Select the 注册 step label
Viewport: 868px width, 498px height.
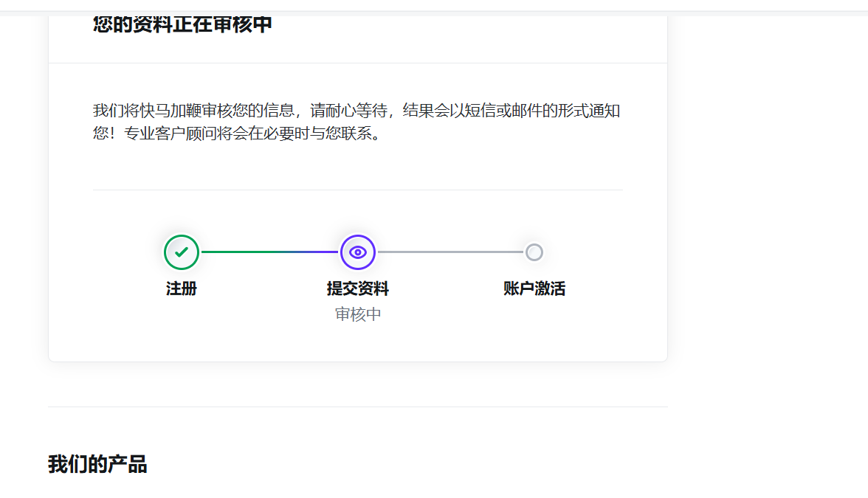tap(182, 288)
